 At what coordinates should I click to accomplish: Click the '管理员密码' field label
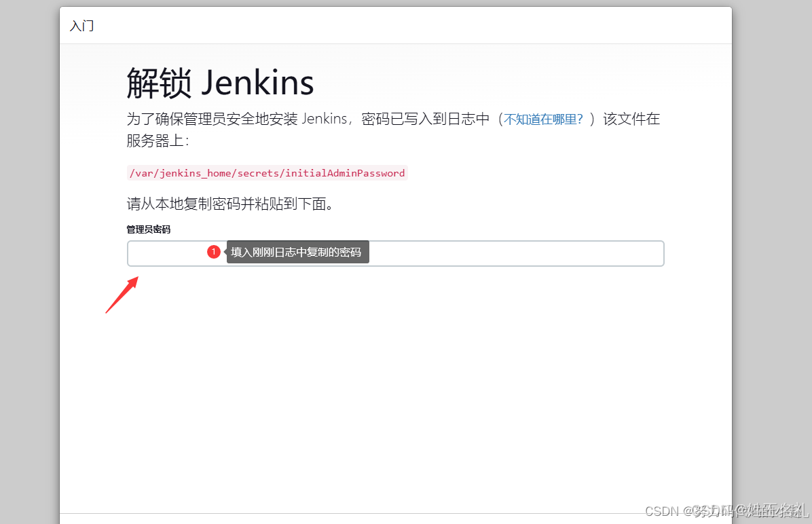(x=149, y=229)
